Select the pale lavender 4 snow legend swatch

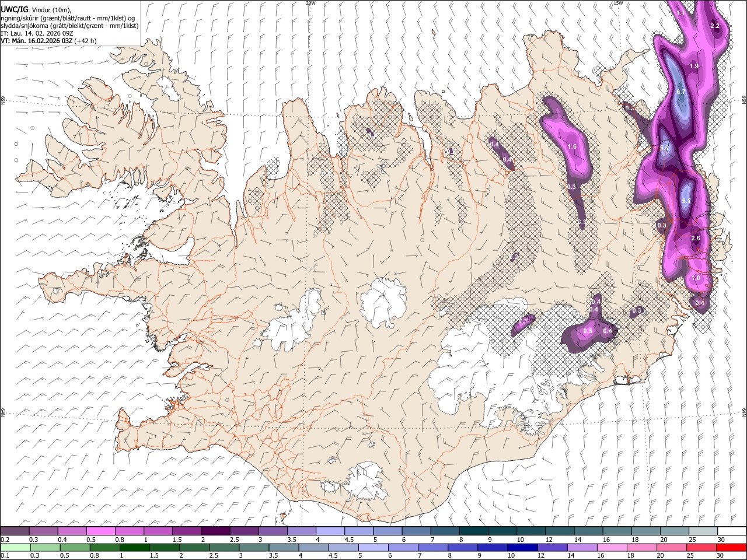(330, 531)
